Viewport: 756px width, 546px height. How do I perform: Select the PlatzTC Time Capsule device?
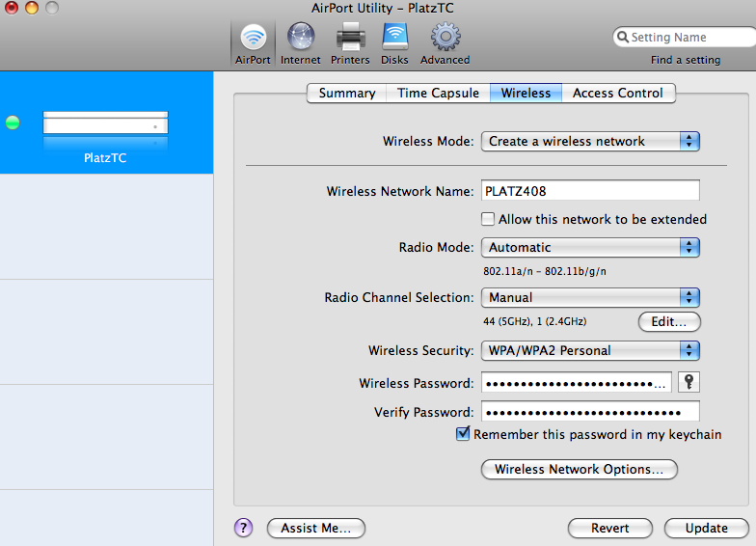click(x=106, y=123)
